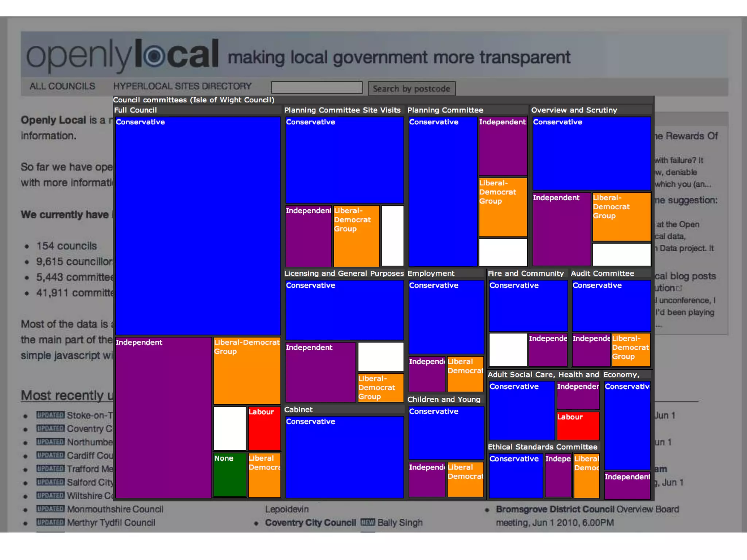Click the UPDATED badge beside Merthyr Tydfil Council
This screenshot has height=560, width=747.
coord(50,522)
